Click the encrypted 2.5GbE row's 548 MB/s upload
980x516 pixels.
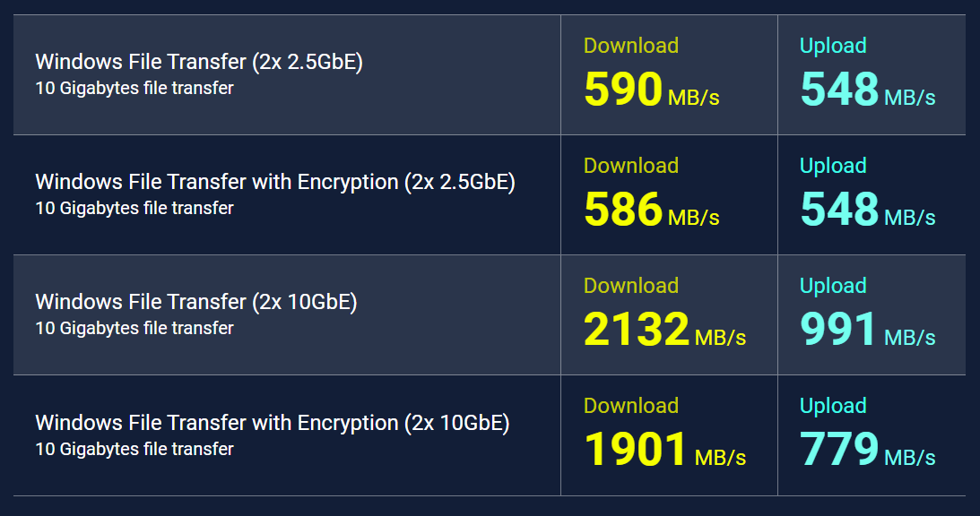pos(868,210)
